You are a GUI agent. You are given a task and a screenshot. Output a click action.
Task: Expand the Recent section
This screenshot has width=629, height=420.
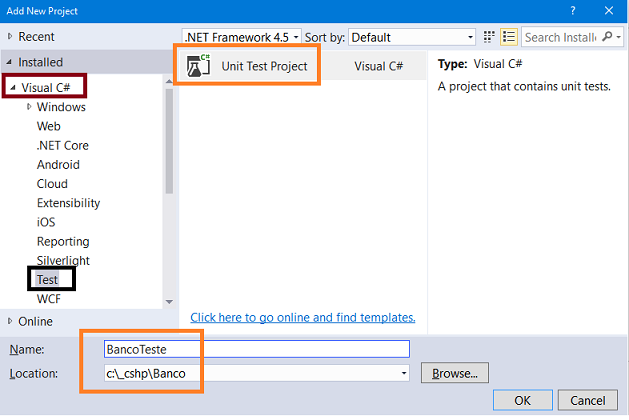click(x=10, y=37)
